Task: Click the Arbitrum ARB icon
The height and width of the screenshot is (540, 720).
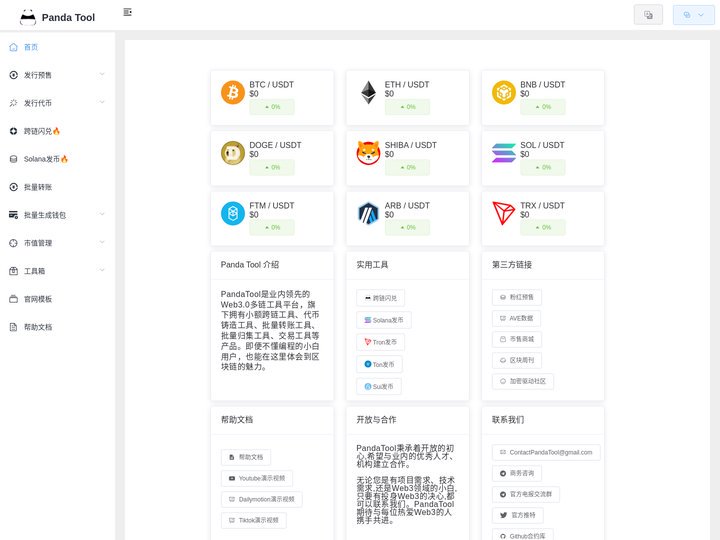Action: 368,214
